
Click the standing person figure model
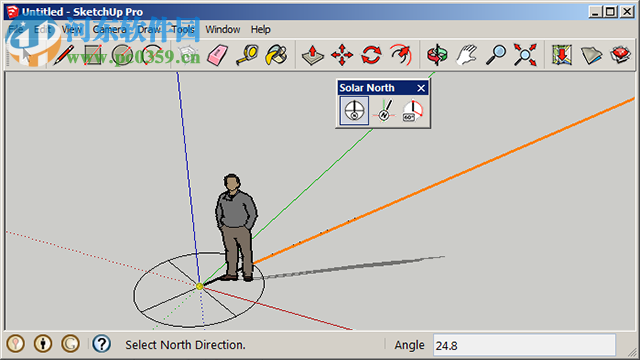[x=236, y=228]
